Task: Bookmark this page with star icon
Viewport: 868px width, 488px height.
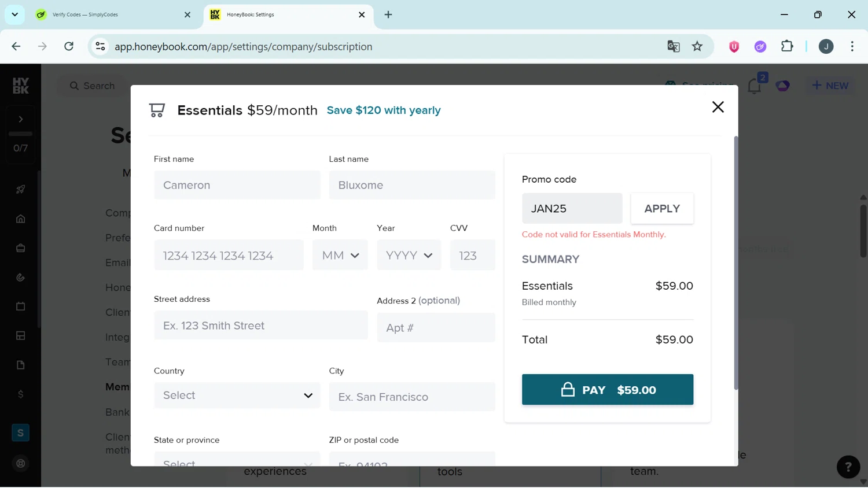Action: click(x=697, y=46)
